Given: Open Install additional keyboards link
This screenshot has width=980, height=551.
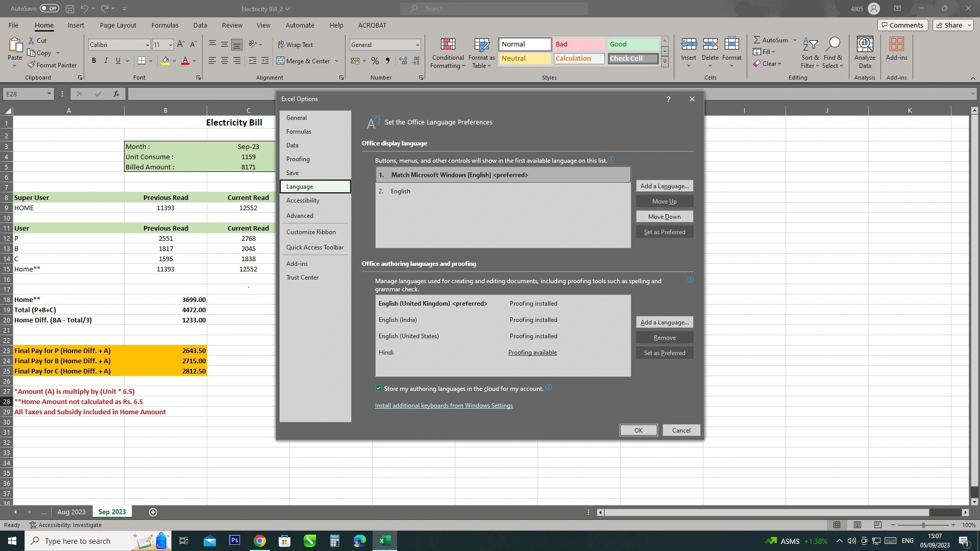Looking at the screenshot, I should 444,406.
